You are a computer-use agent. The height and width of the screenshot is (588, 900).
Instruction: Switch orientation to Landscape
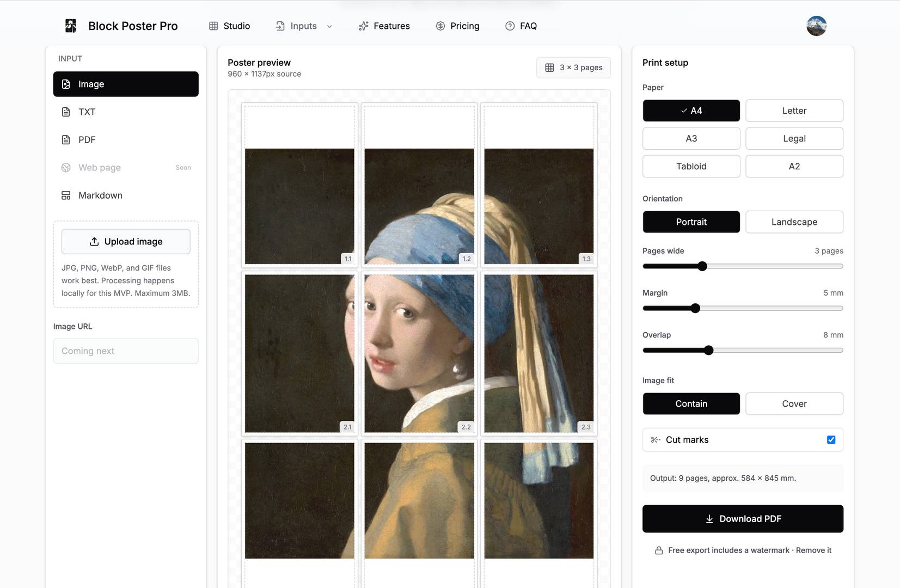point(794,222)
